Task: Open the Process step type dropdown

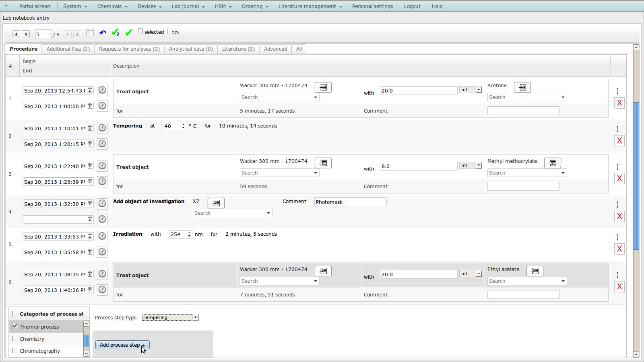Action: [170, 317]
